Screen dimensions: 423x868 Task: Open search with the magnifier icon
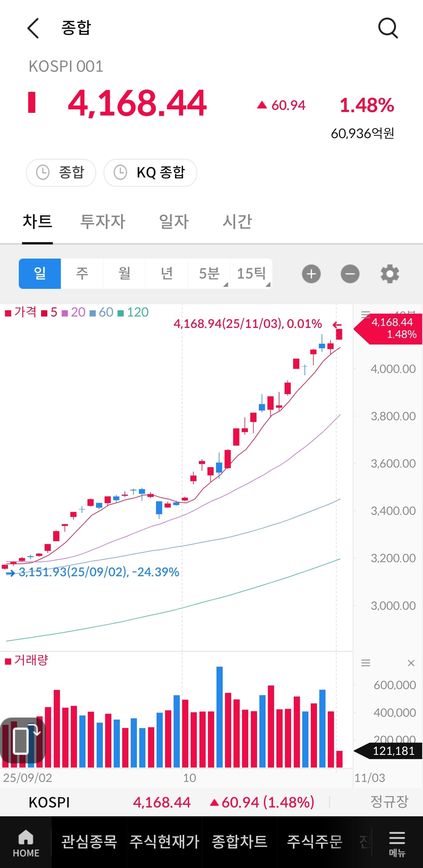[388, 28]
